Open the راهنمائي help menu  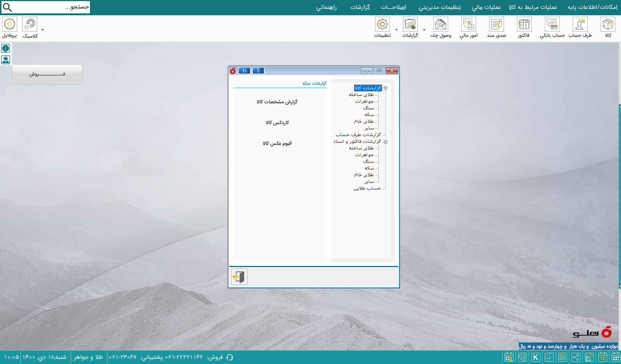tap(326, 7)
